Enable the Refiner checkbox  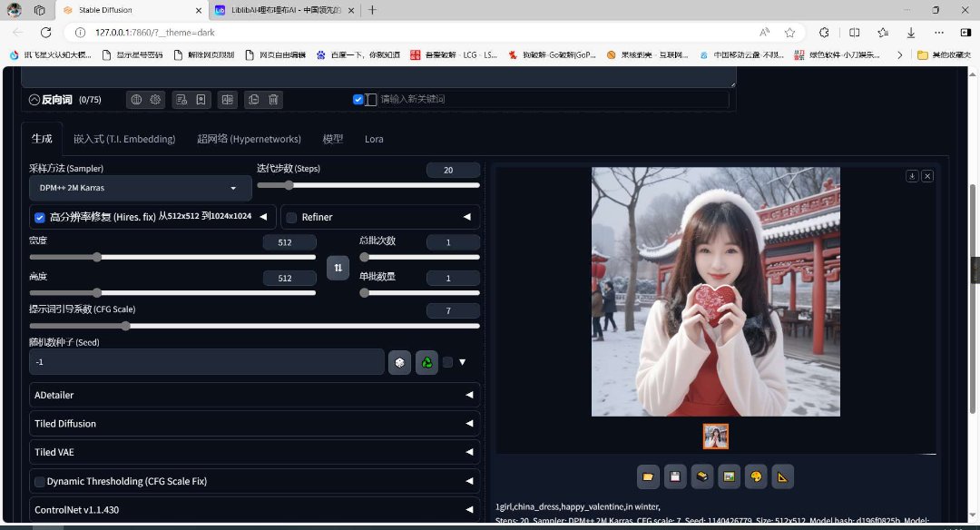[x=292, y=217]
